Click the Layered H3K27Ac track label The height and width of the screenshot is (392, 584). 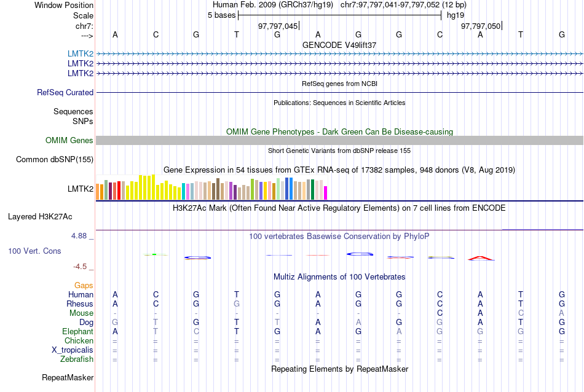click(x=40, y=217)
